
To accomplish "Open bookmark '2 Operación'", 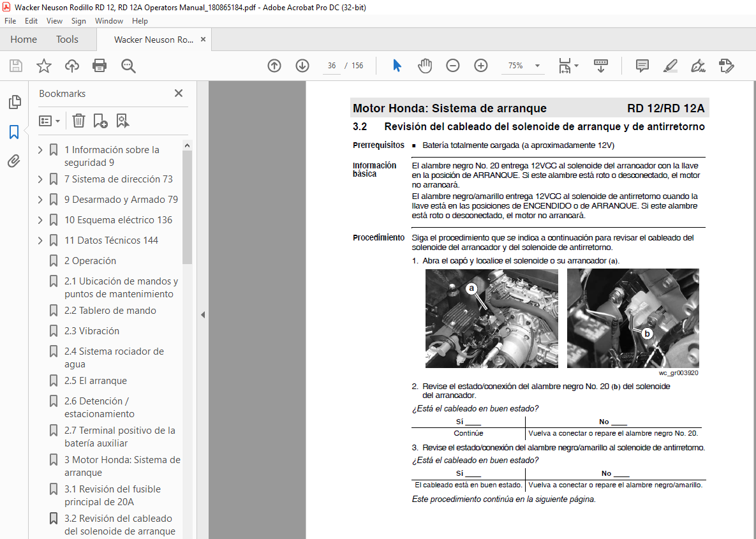I will click(x=90, y=261).
